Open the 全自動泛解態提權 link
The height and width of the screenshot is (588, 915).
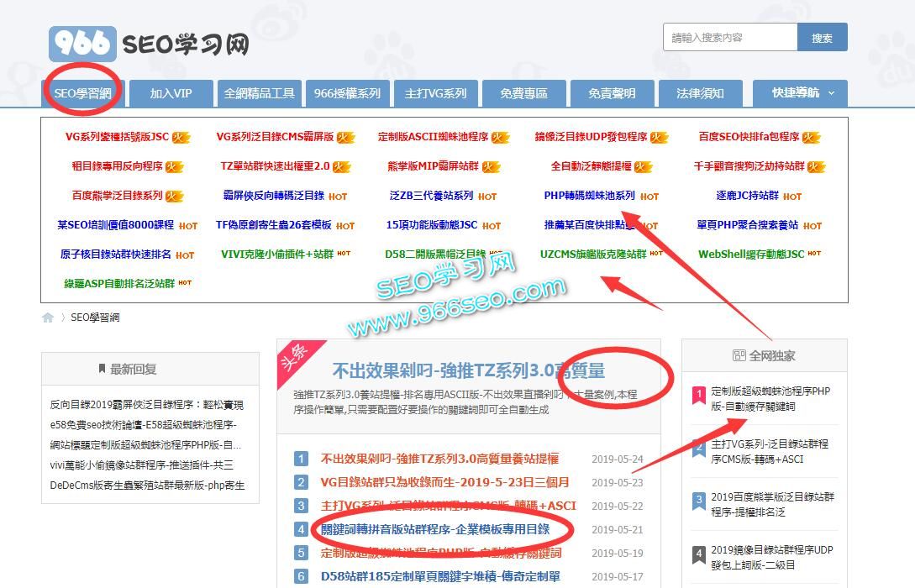pyautogui.click(x=592, y=166)
